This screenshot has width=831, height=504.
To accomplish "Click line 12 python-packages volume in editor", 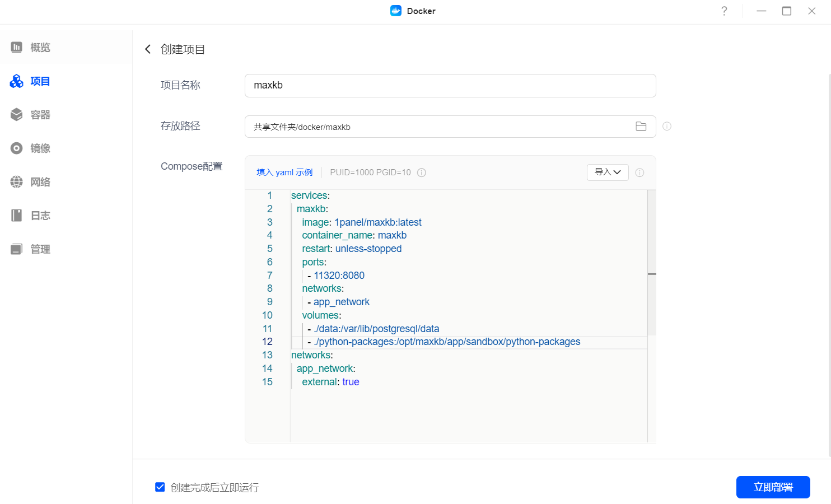I will [447, 342].
